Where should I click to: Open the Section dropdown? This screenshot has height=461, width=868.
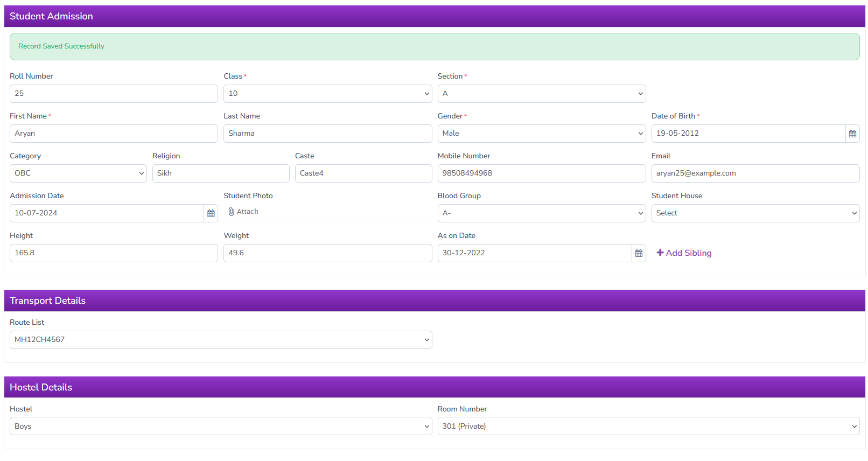[541, 94]
